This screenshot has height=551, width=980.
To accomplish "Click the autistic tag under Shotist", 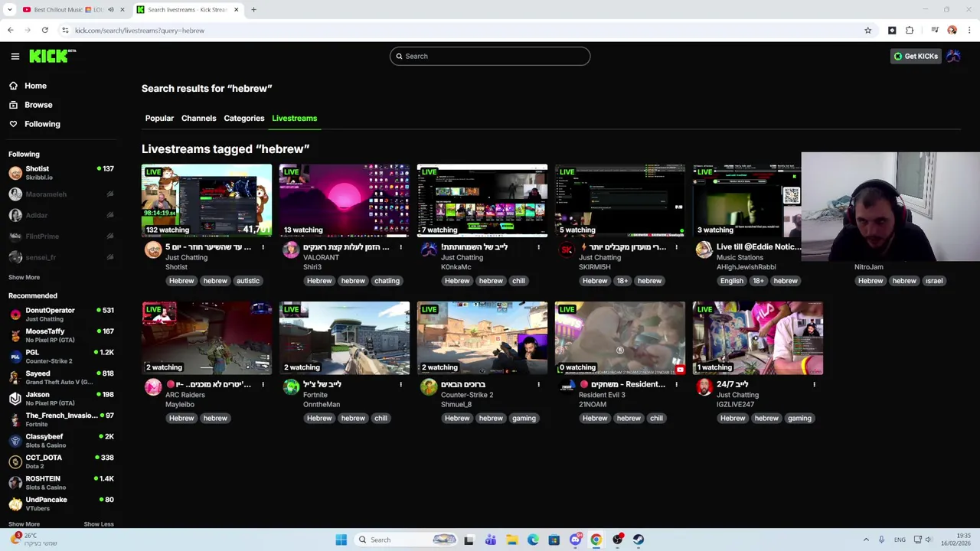I will click(247, 281).
